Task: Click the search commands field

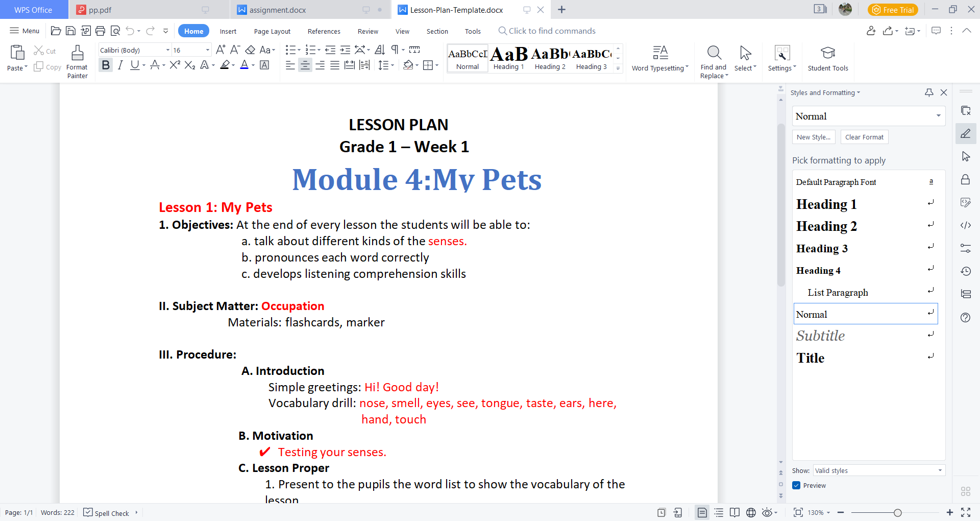Action: pyautogui.click(x=547, y=31)
